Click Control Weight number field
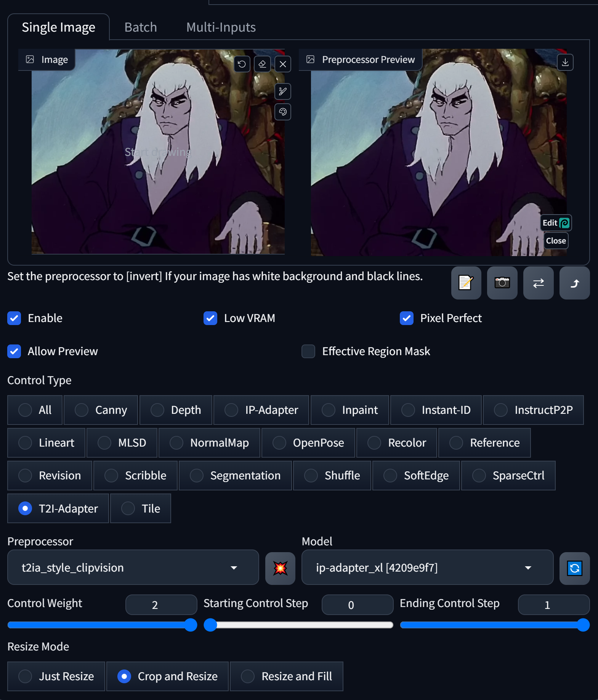Viewport: 598px width, 700px height. (161, 605)
